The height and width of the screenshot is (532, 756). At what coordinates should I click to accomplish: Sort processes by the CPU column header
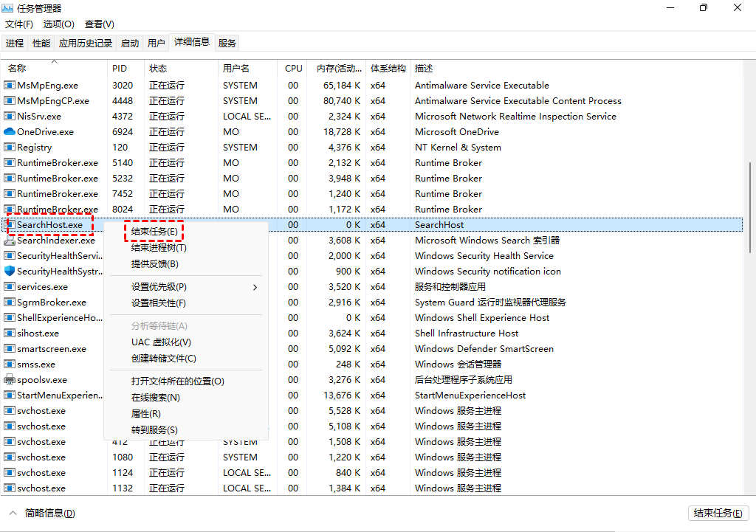293,68
